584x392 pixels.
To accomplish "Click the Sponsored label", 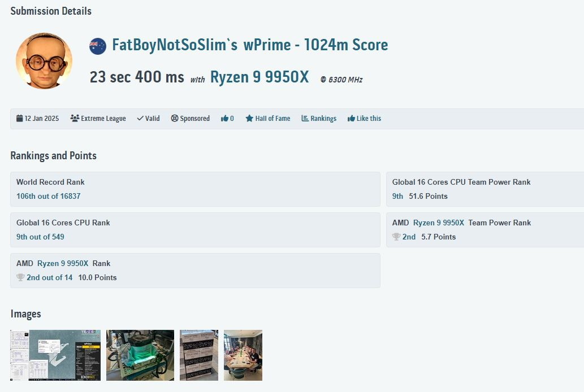I will (195, 119).
